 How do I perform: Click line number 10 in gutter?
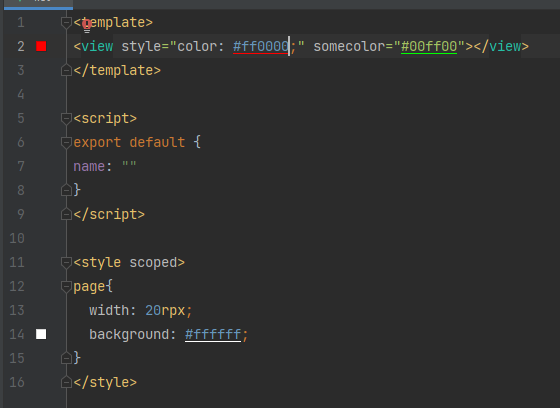pyautogui.click(x=17, y=238)
